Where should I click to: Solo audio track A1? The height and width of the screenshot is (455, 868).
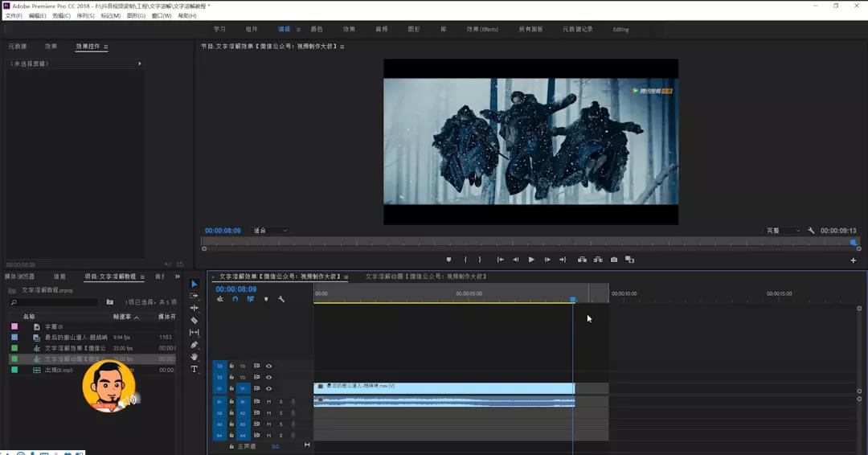tap(280, 402)
